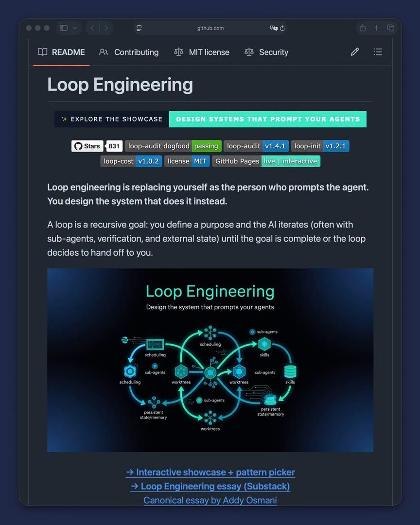Screen dimensions: 420x525
Task: Click the macOS zoom window button
Action: pyautogui.click(x=47, y=28)
